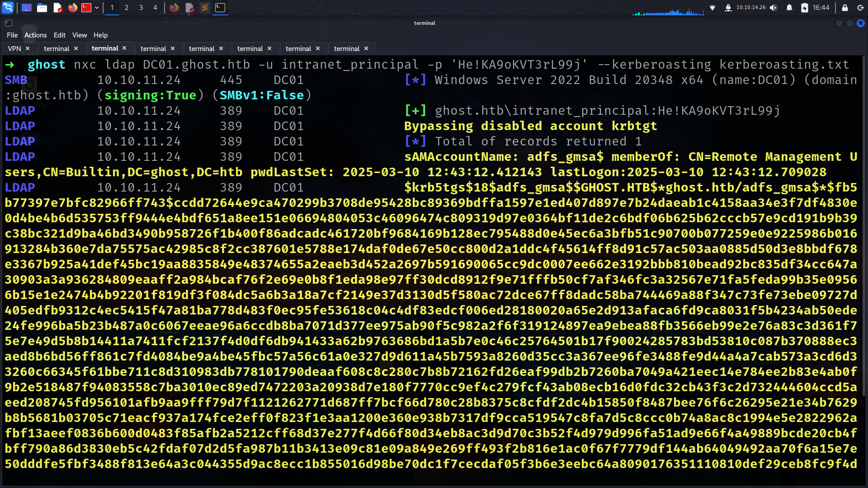The height and width of the screenshot is (488, 868).
Task: Switch to workspace 1
Action: 112,8
